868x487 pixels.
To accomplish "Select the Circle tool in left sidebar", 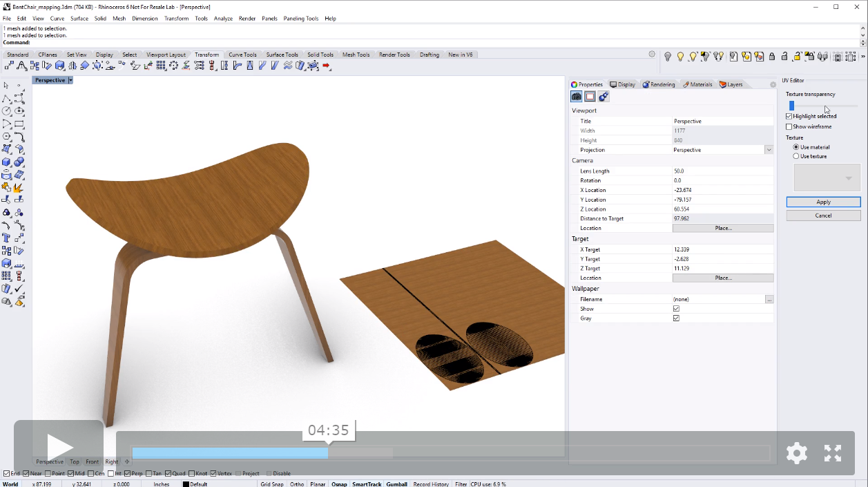I will 6,111.
